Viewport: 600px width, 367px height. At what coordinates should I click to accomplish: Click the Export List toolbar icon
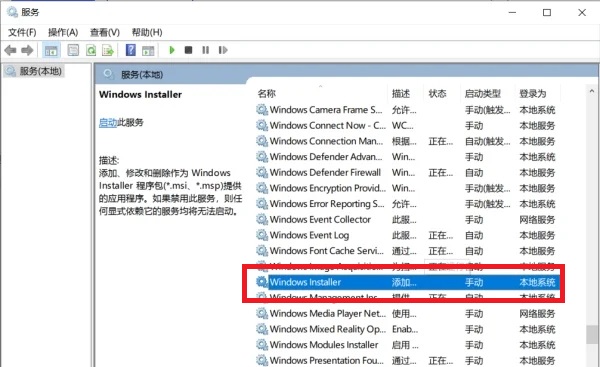pyautogui.click(x=108, y=50)
